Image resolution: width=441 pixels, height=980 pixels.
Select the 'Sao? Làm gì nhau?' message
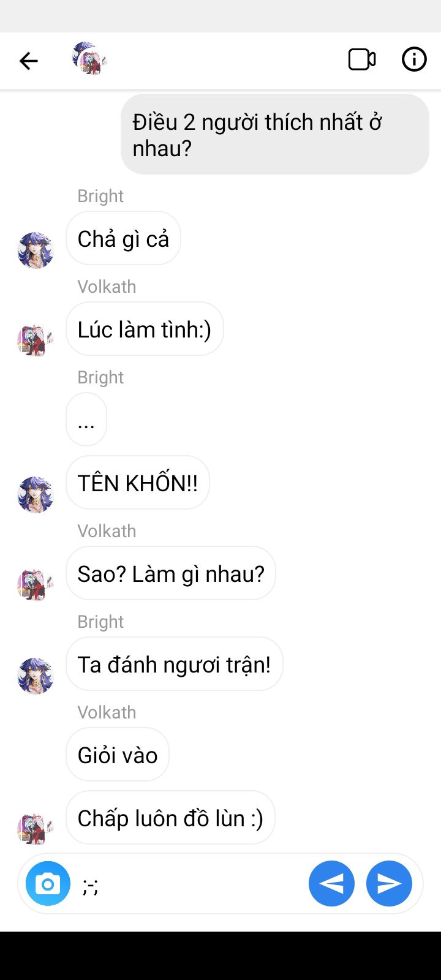click(171, 573)
